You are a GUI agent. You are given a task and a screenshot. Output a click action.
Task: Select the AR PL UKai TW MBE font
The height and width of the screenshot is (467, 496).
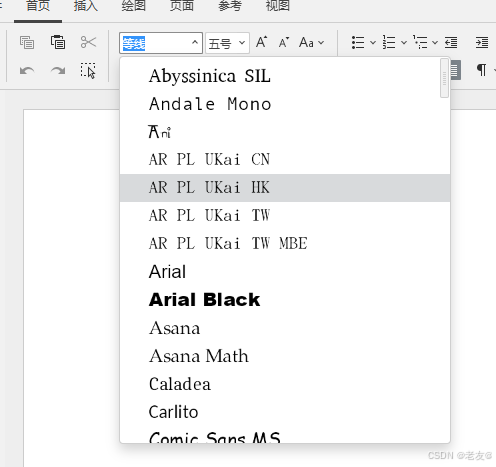click(285, 244)
